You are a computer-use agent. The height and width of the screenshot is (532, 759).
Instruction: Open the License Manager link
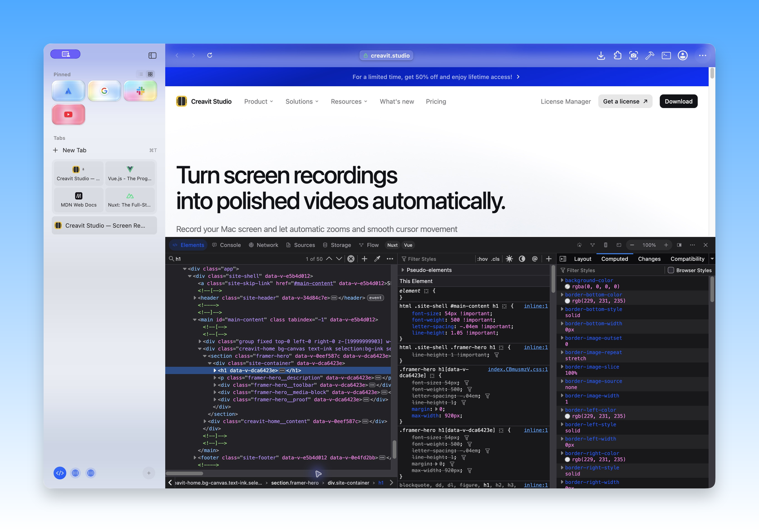point(566,101)
